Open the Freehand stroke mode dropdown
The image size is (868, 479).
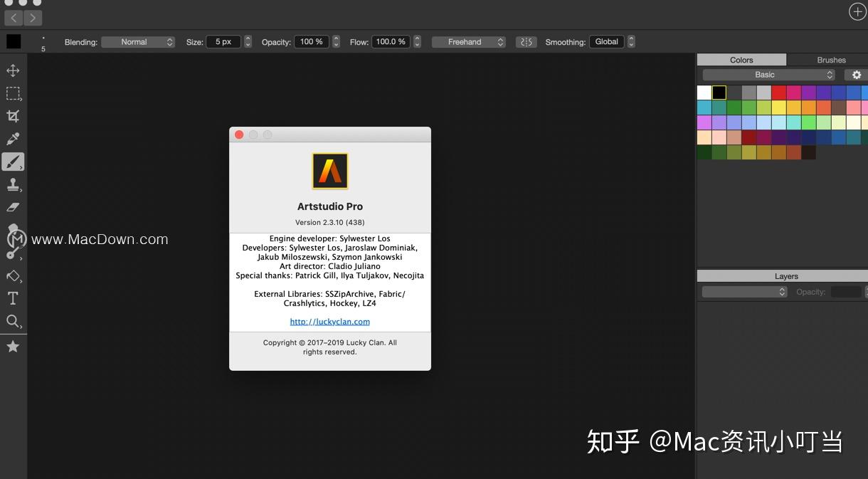(468, 41)
